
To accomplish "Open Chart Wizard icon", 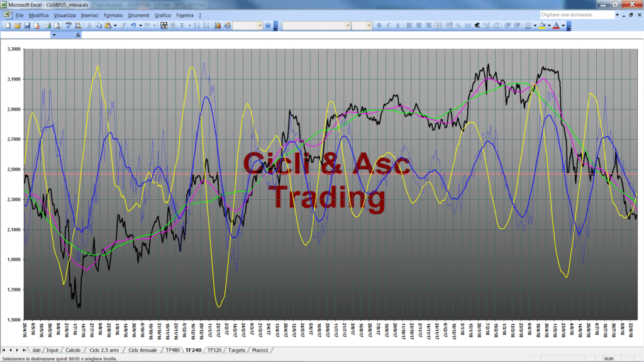I will 218,25.
